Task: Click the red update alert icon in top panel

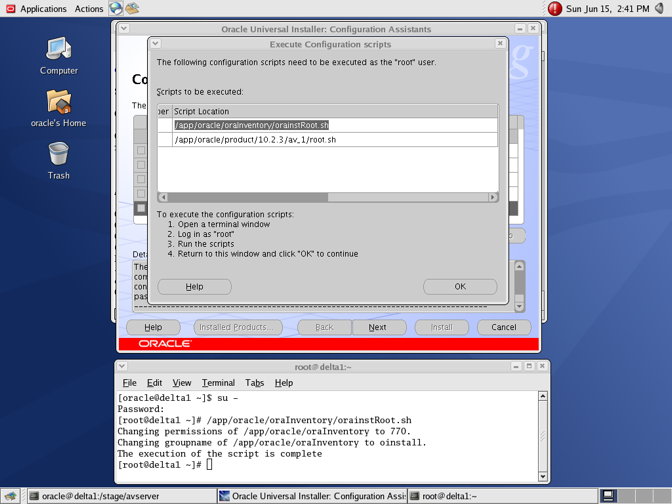Action: [555, 8]
